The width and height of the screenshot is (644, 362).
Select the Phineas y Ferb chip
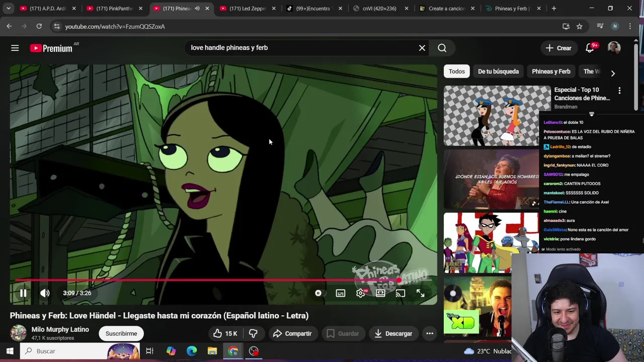551,71
